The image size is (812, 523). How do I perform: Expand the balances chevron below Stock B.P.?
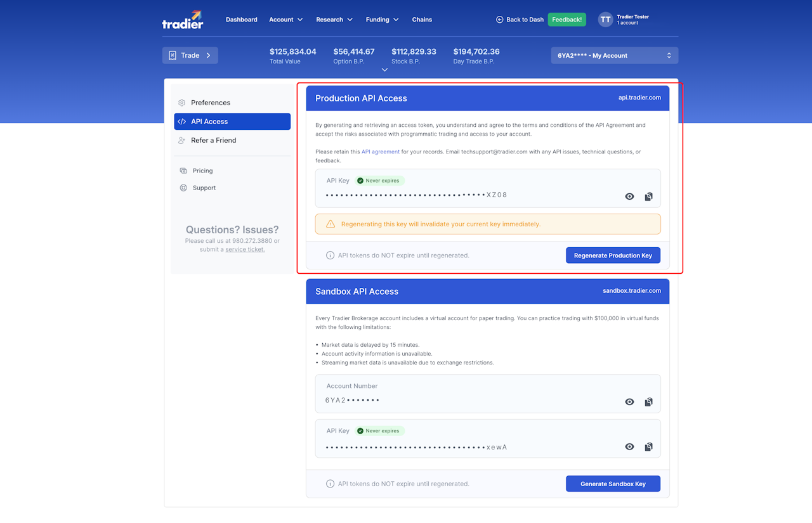click(x=384, y=70)
